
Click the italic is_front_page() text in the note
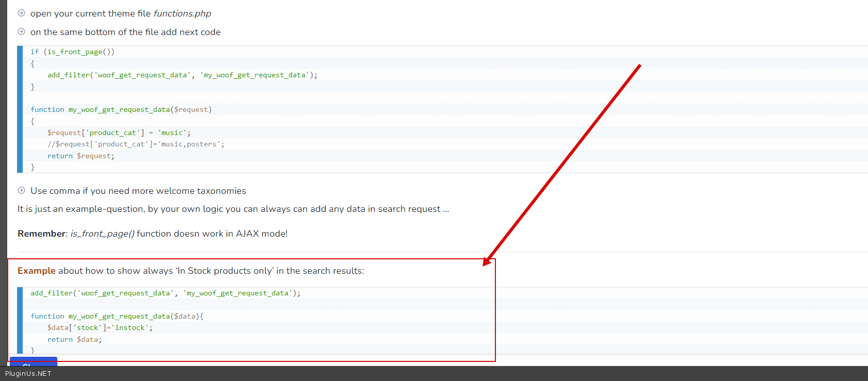click(x=102, y=234)
